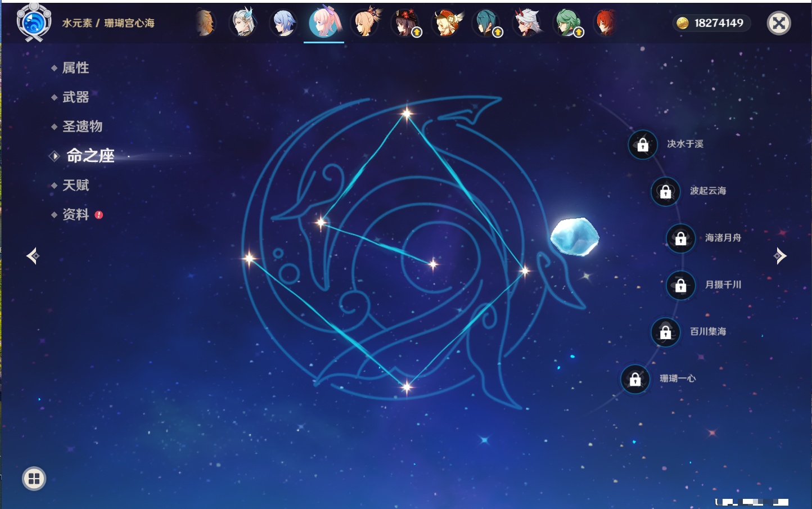Open the 属性 attributes tab
Image resolution: width=812 pixels, height=509 pixels.
[x=75, y=68]
